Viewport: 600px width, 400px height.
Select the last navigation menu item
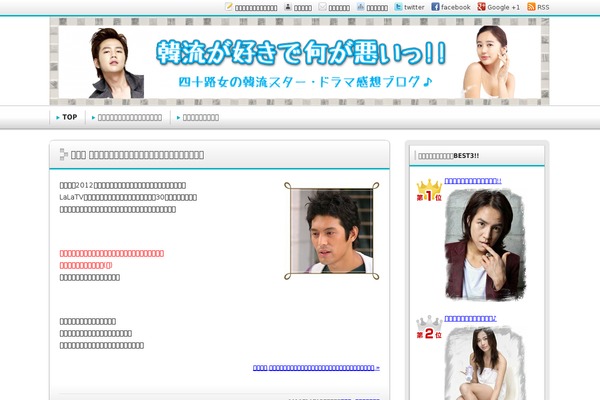[x=198, y=118]
